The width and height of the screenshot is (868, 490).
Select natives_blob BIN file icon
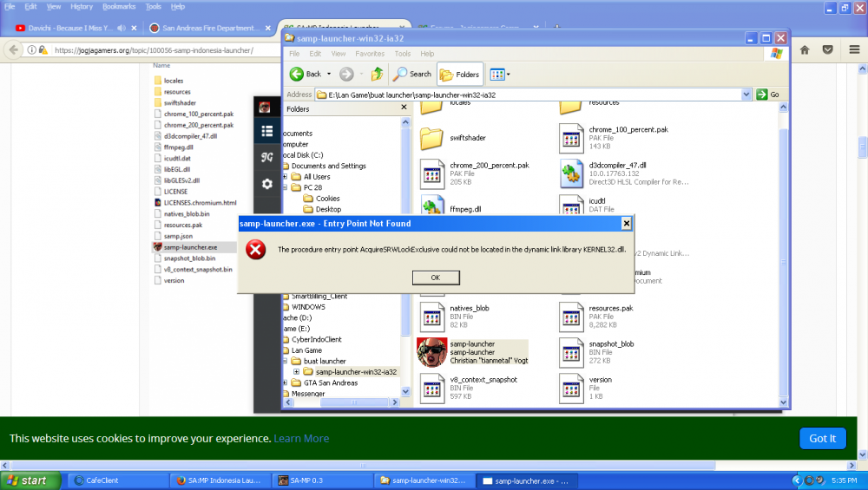tap(431, 317)
